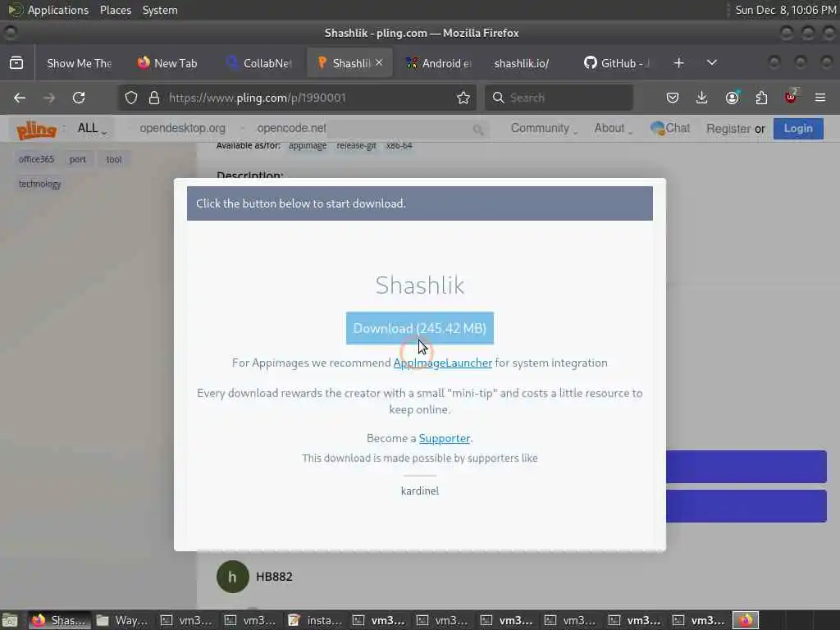Click the Firefox View icon
Image resolution: width=840 pixels, height=630 pixels.
[16, 62]
